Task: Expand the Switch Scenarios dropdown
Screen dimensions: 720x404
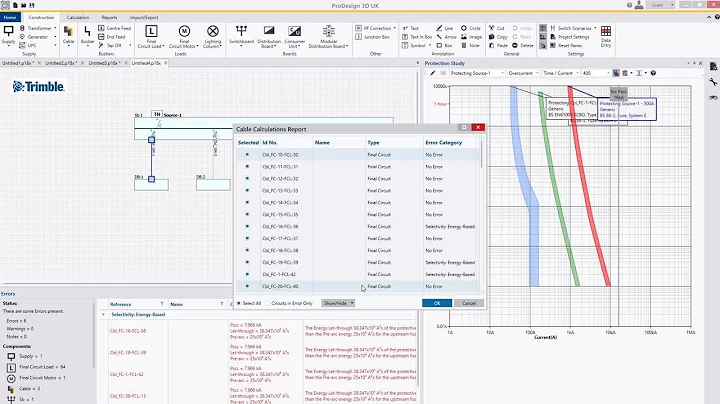Action: (x=595, y=28)
